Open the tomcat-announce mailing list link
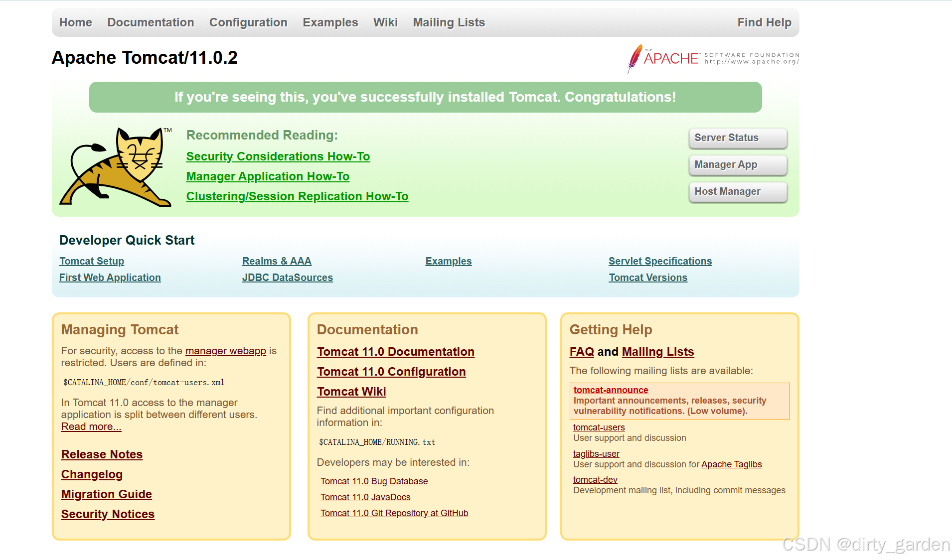Viewport: 952px width, 560px height. 611,390
